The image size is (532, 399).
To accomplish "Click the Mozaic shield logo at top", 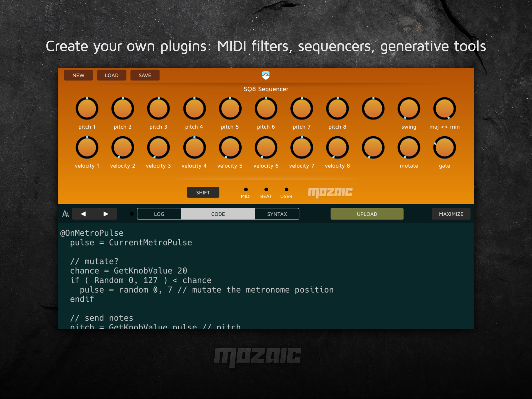I will pyautogui.click(x=265, y=75).
